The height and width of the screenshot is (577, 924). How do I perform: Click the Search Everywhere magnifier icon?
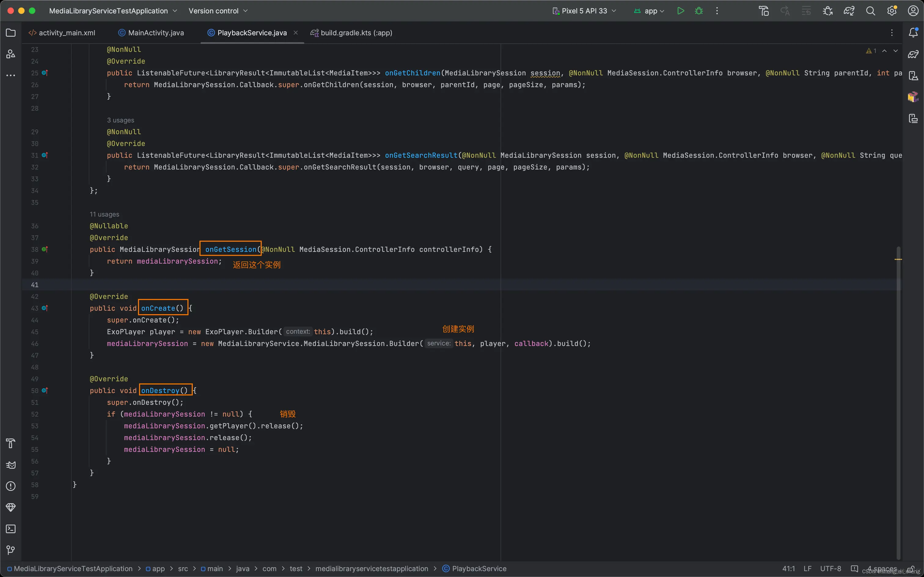[x=870, y=11]
